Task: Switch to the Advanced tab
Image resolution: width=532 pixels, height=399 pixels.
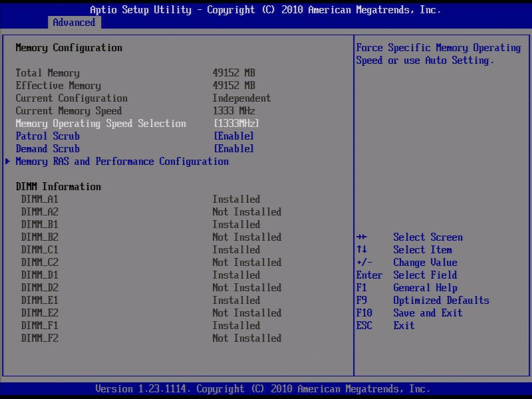Action: (74, 22)
